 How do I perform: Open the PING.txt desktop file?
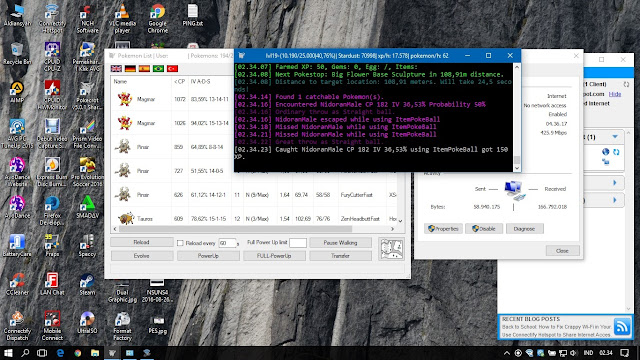(193, 16)
